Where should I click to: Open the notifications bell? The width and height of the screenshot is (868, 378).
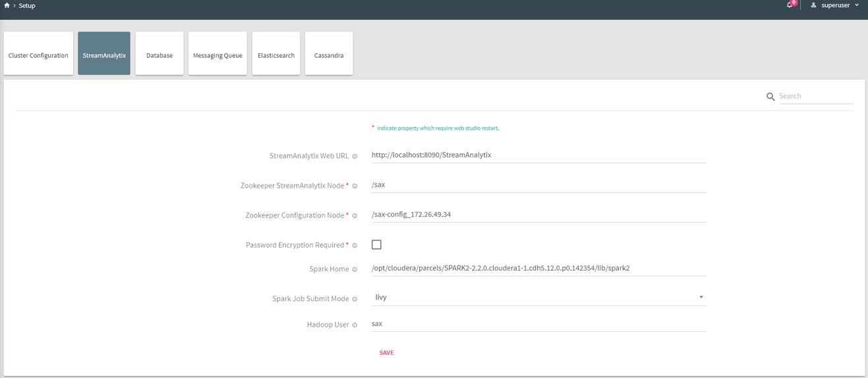(790, 5)
